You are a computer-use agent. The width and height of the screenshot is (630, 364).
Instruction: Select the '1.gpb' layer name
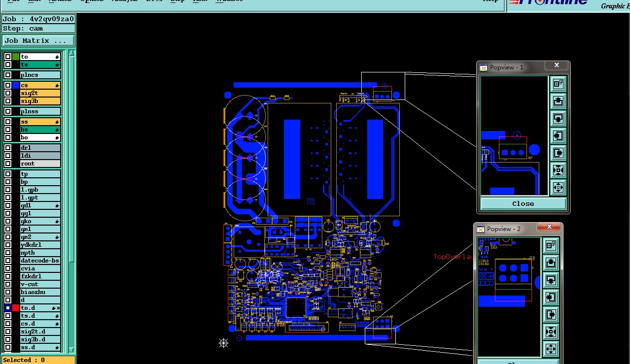coord(40,190)
